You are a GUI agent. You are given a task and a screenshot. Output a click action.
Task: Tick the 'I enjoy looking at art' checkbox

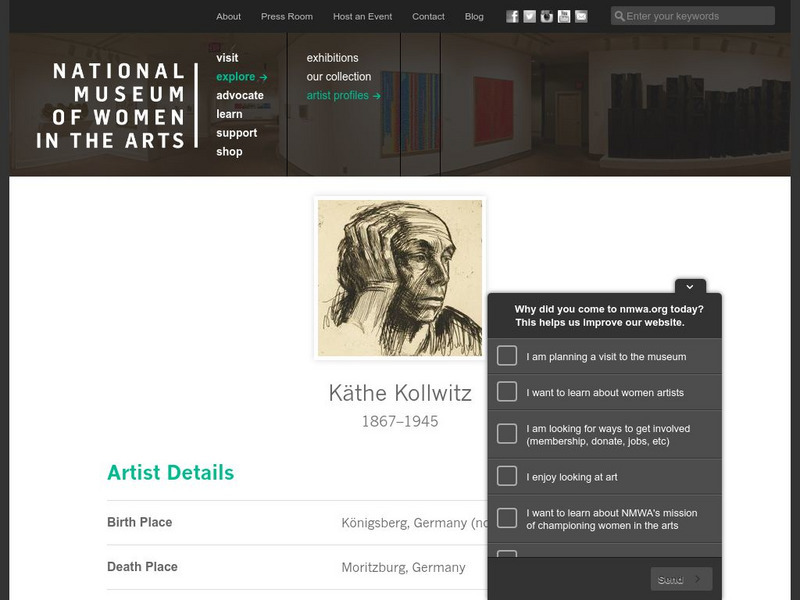(507, 476)
